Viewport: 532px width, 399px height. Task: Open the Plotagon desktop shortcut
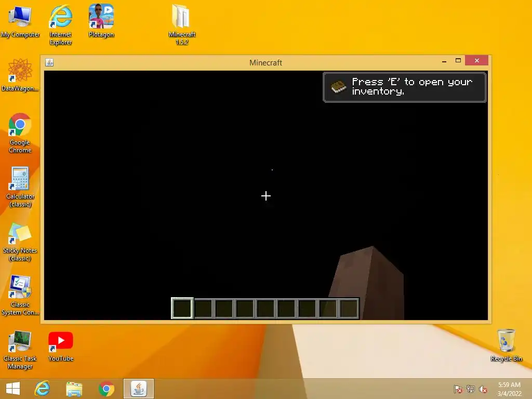[x=101, y=20]
